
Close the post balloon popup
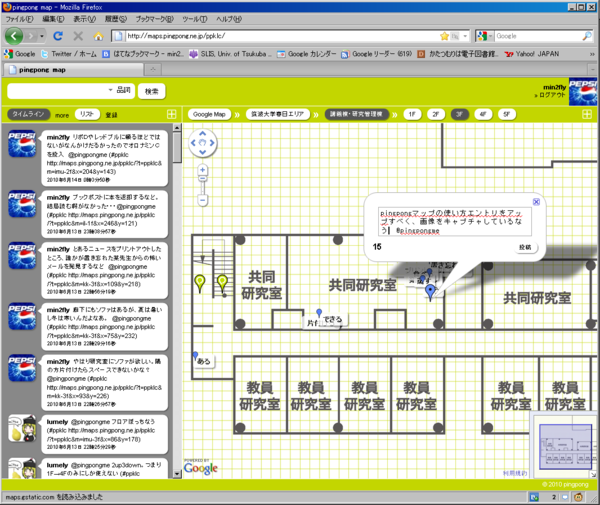click(x=536, y=202)
